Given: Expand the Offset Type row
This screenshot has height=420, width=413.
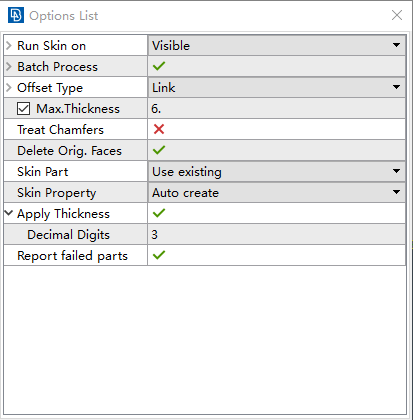Looking at the screenshot, I should pos(9,87).
